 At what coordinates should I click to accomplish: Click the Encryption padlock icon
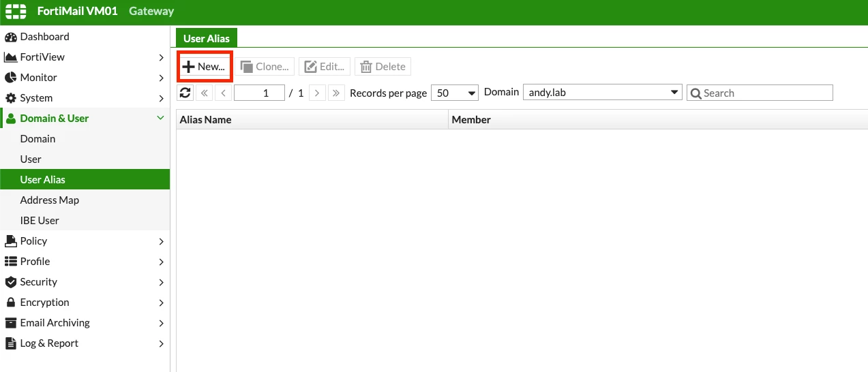click(x=11, y=303)
